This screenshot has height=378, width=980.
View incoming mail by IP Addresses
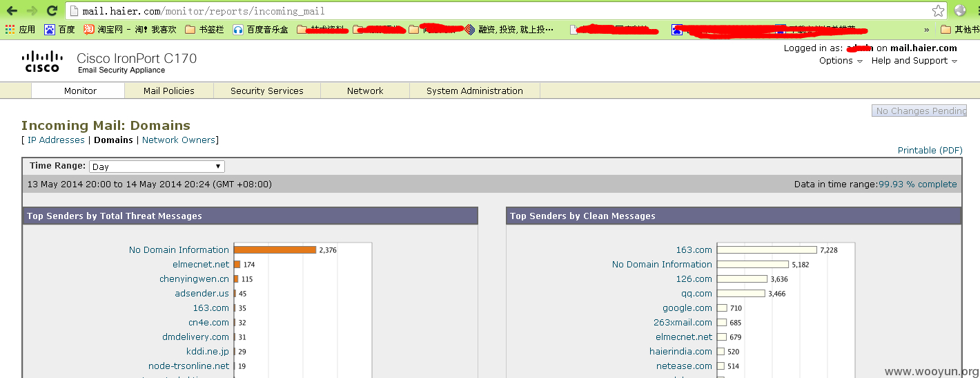pos(56,140)
